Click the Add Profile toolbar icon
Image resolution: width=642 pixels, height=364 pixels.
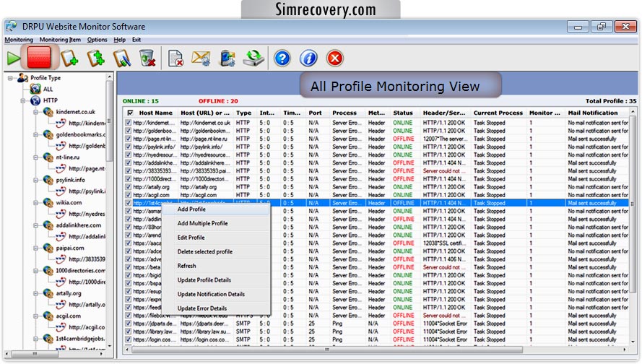(69, 58)
